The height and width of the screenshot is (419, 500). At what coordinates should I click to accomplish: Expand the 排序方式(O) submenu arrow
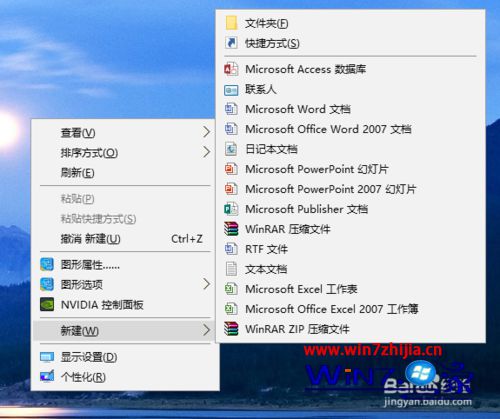pos(207,152)
